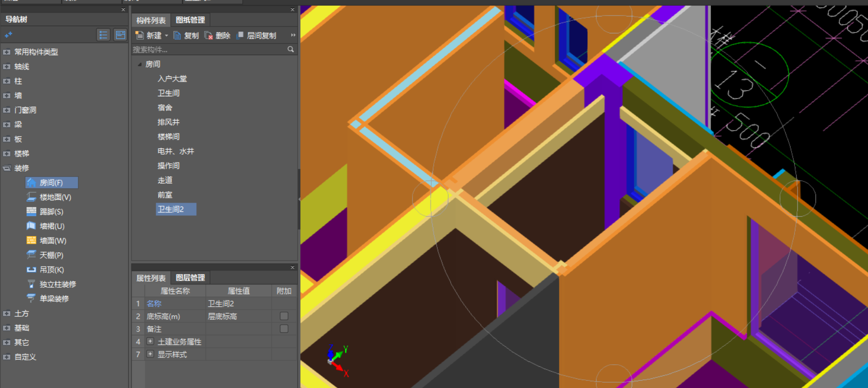Switch to the 图纸管理 tab
868x388 pixels.
coord(191,20)
